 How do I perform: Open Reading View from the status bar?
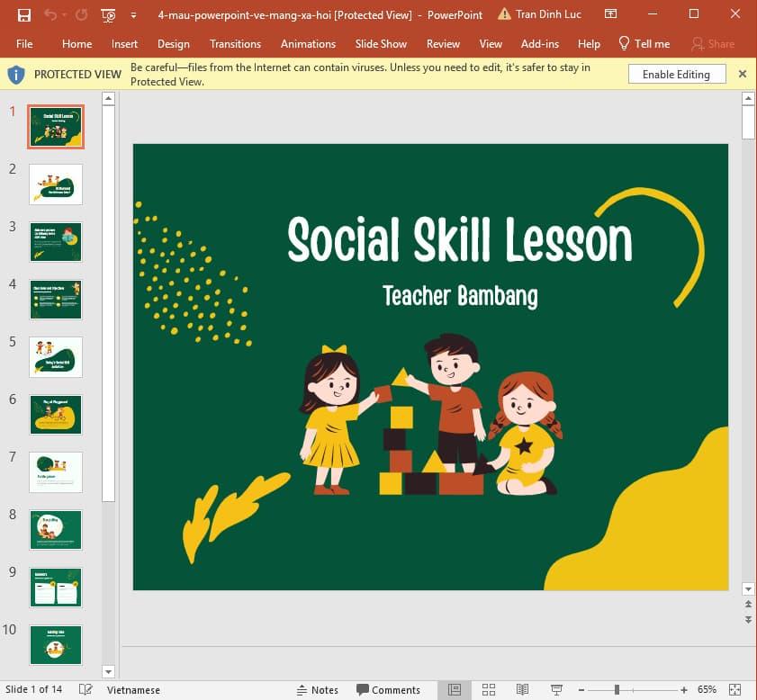(x=523, y=689)
